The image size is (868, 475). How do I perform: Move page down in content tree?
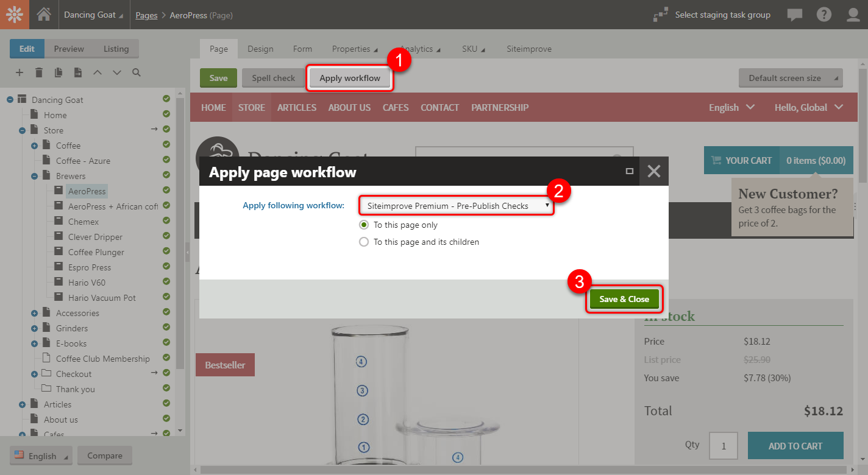click(x=117, y=72)
